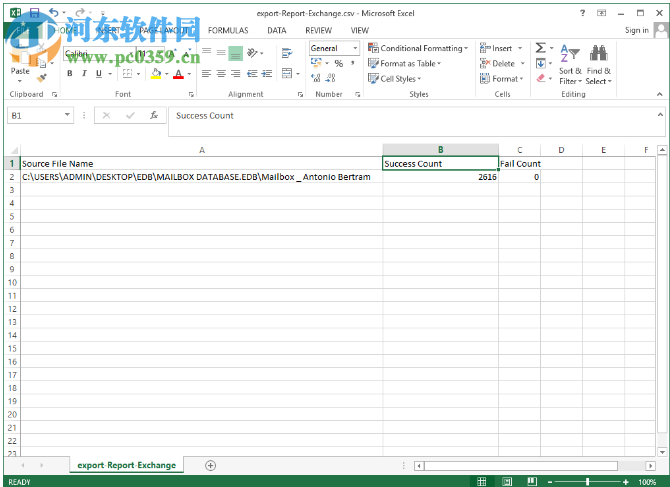Open the FORMULAS ribbon tab
Image resolution: width=670 pixels, height=487 pixels.
coord(228,31)
